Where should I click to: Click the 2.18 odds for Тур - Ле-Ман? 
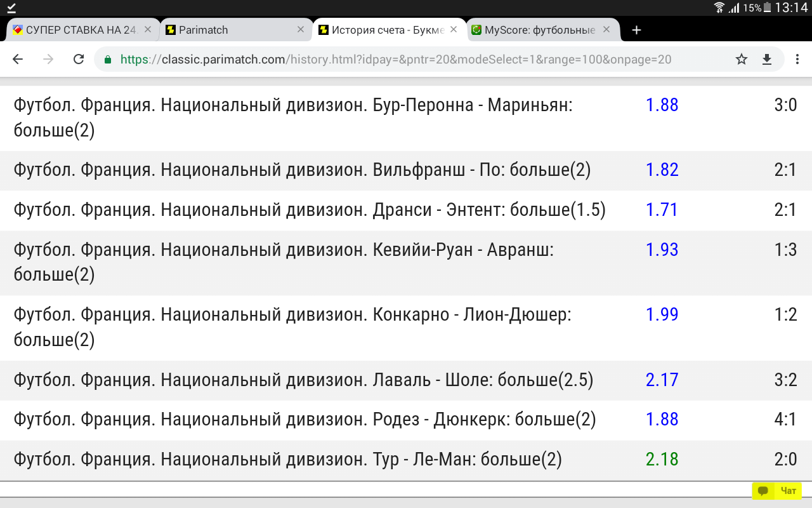point(662,459)
